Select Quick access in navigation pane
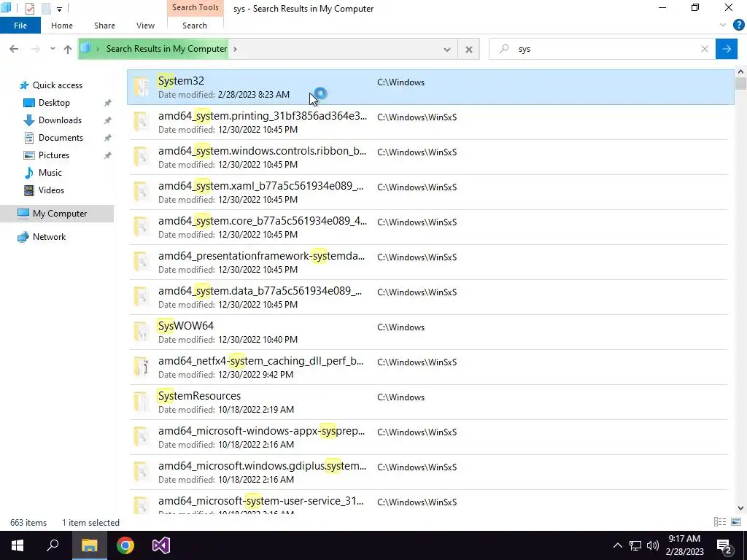 point(57,85)
